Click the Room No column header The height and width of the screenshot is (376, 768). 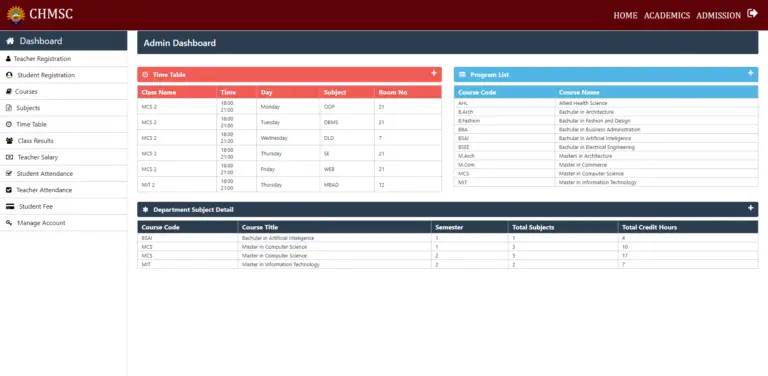pos(408,92)
